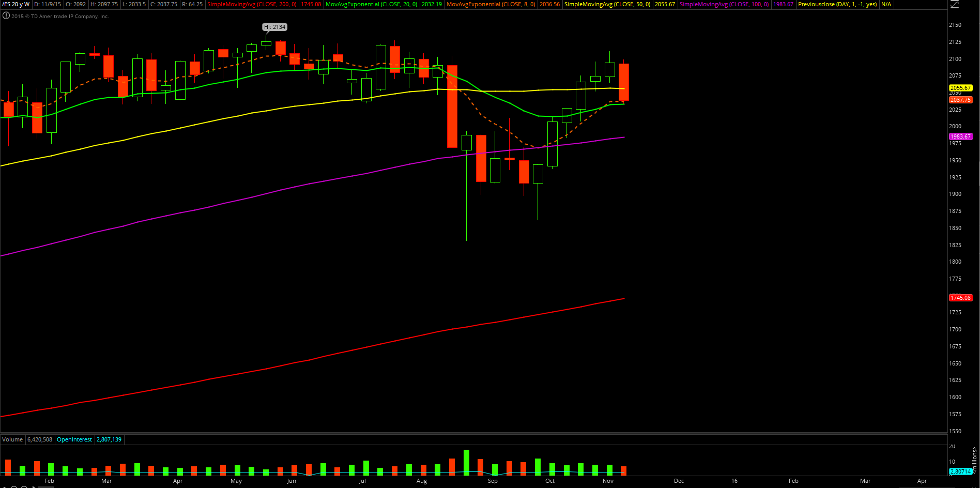Click the 2,807,139 open interest value

tap(109, 439)
